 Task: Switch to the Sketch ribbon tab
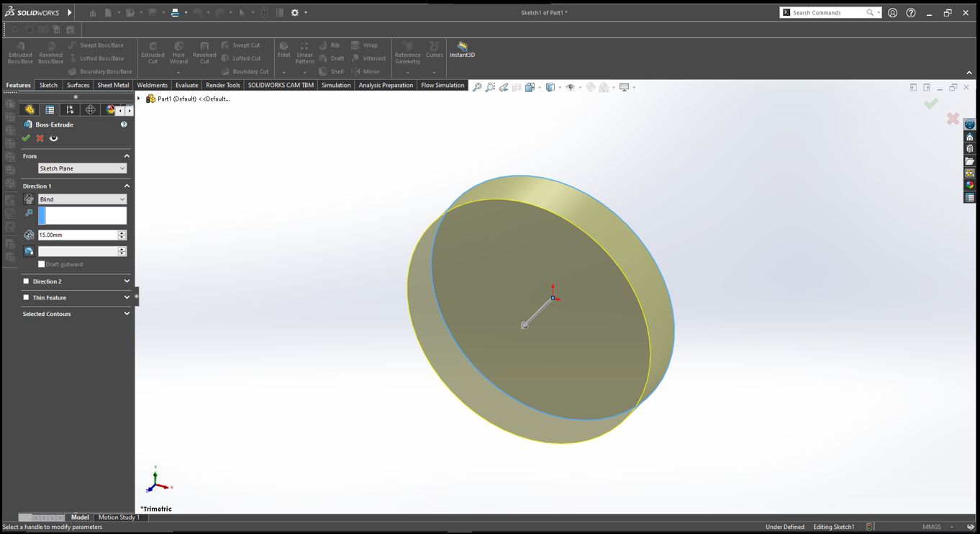click(x=48, y=85)
